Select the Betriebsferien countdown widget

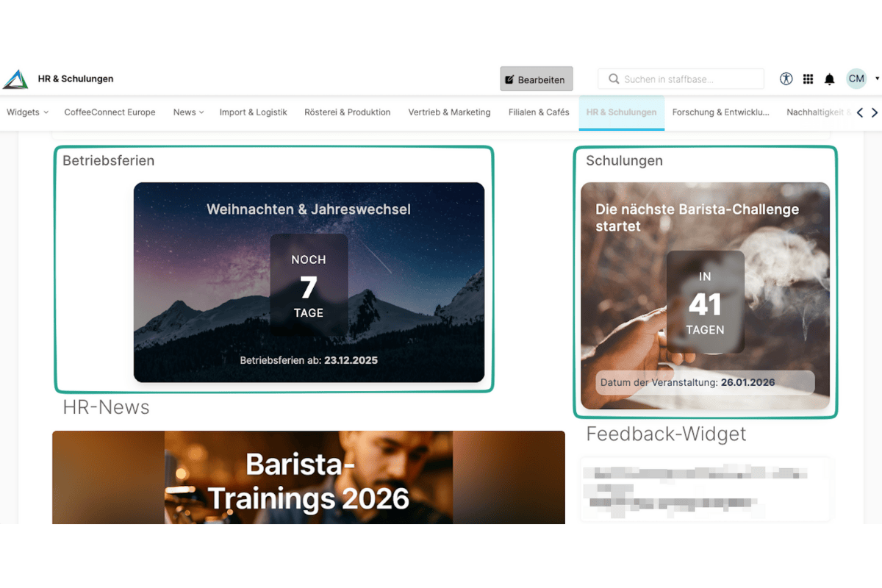tap(309, 283)
